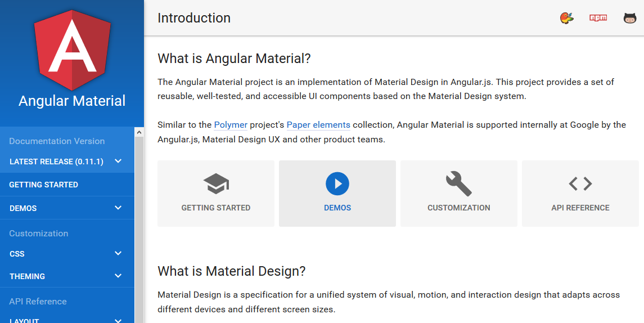Expand the CSS sidebar chevron
The image size is (644, 323).
(x=118, y=254)
